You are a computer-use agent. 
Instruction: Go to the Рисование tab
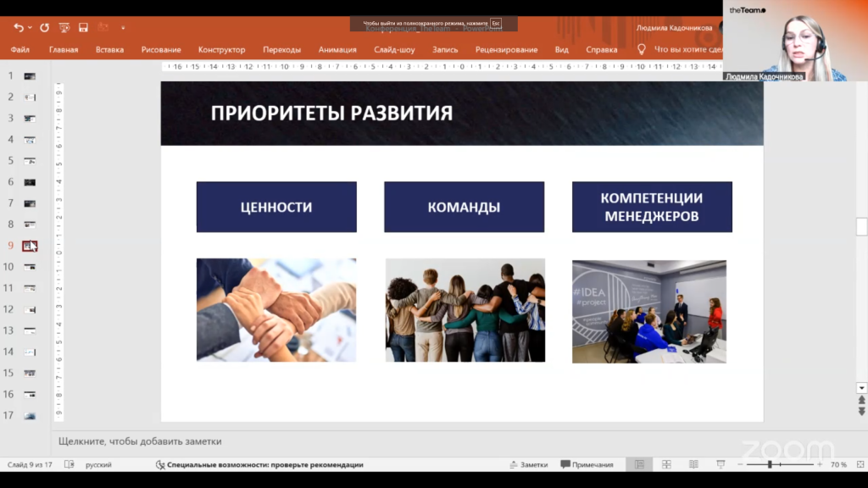coord(161,49)
